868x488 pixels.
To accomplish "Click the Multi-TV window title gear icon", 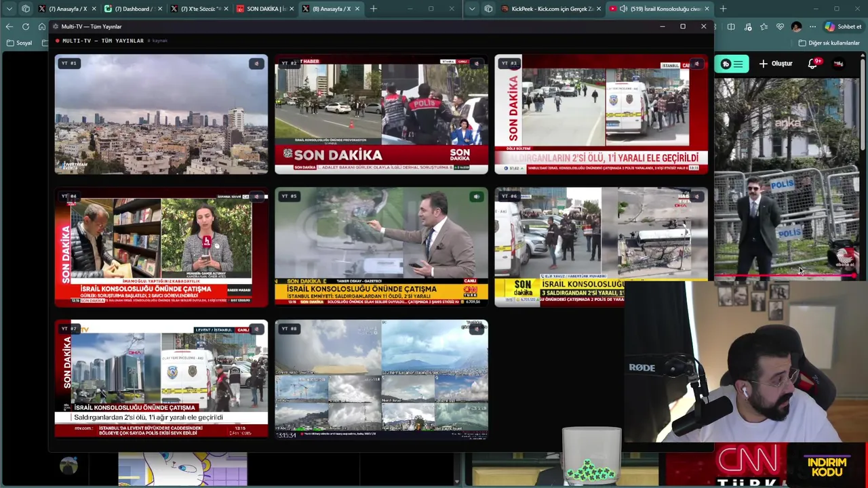I will pos(55,26).
